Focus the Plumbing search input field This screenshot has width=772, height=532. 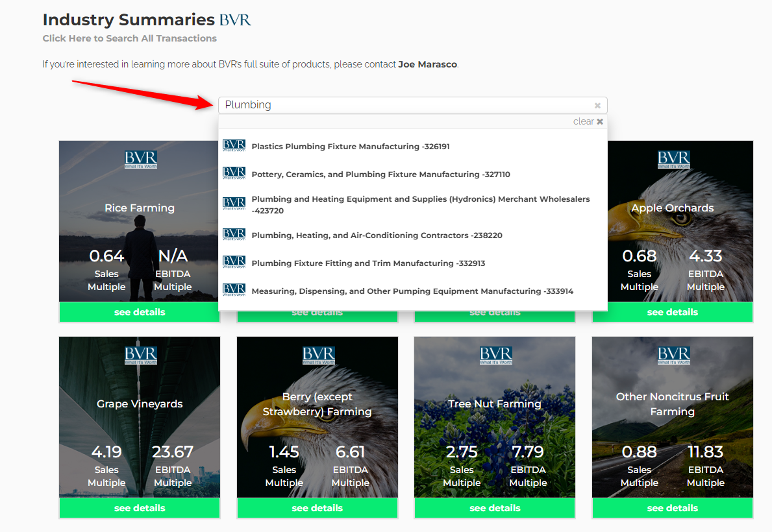(403, 105)
